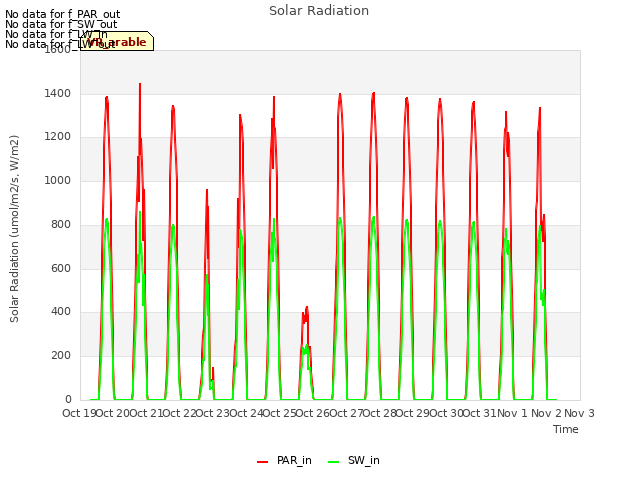640x480 pixels.
Task: Click the Oct 19 x-axis tick label
Action: coord(79,413)
